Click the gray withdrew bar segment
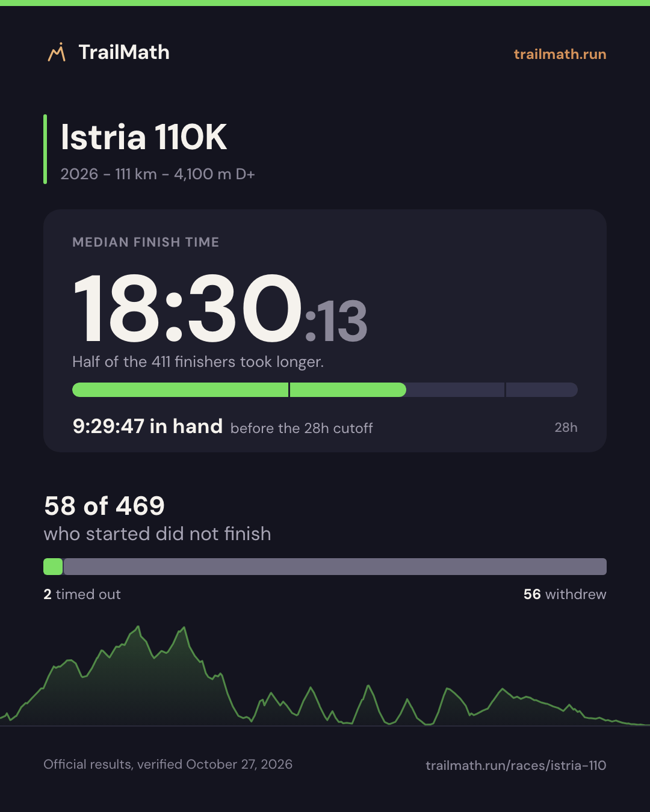Viewport: 650px width, 812px height. click(x=335, y=567)
